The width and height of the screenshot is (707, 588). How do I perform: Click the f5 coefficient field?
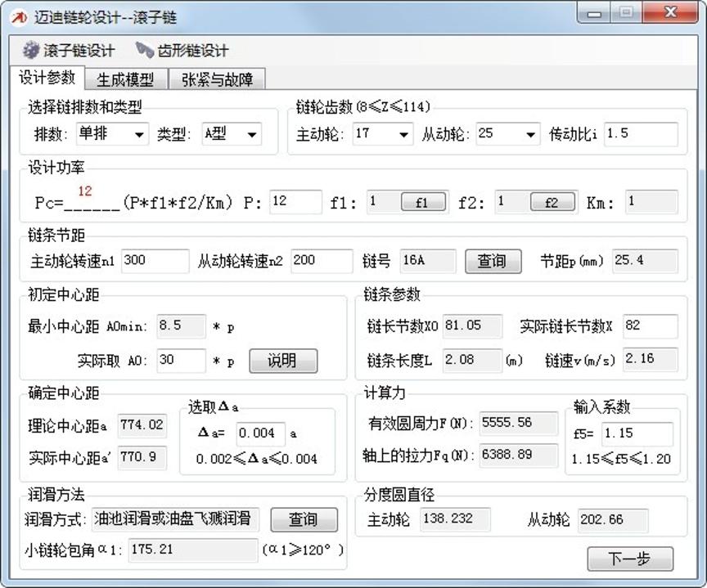[637, 434]
